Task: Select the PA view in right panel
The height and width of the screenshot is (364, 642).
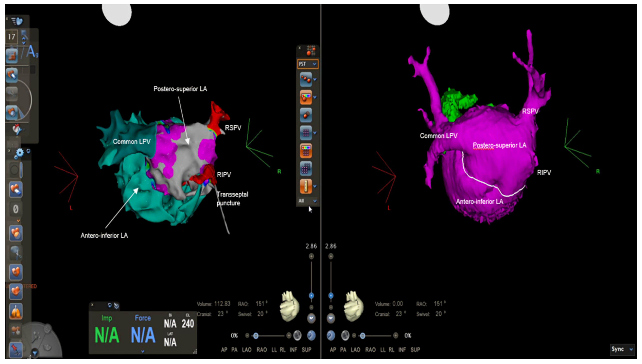Action: (343, 350)
